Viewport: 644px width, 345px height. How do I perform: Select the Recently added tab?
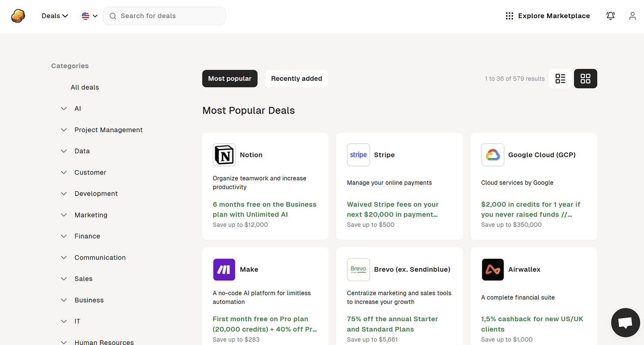coord(296,79)
